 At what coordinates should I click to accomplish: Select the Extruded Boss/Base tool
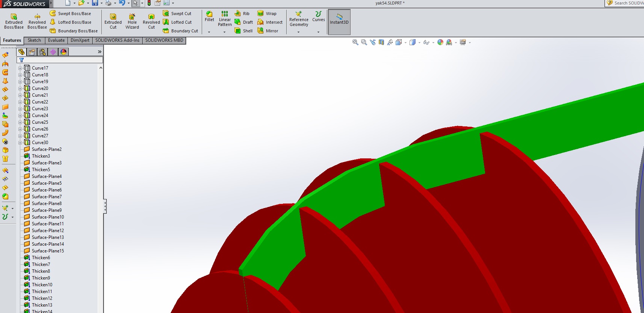[14, 21]
